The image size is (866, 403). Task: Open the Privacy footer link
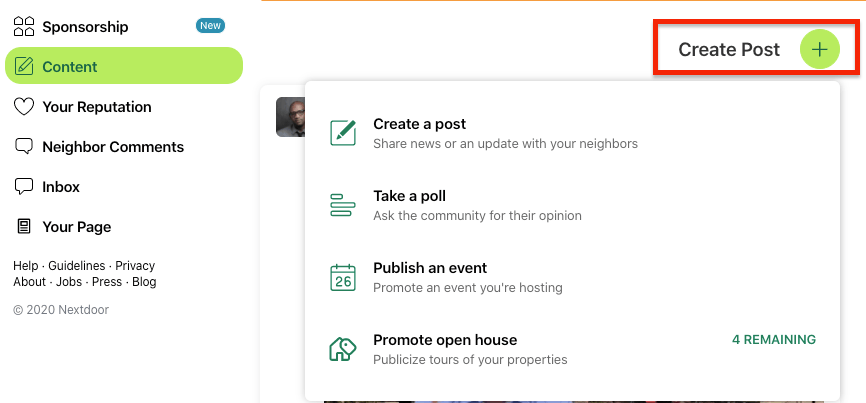click(x=135, y=266)
